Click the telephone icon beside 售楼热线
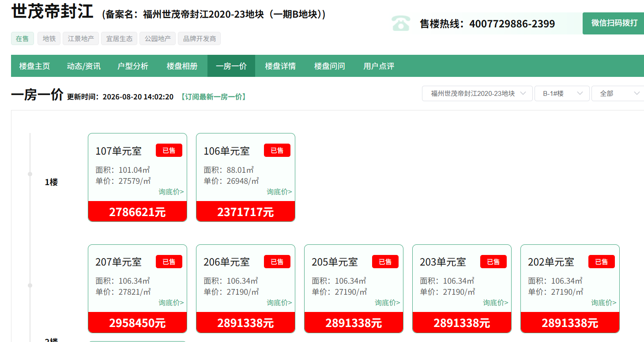This screenshot has height=342, width=644. 401,23
